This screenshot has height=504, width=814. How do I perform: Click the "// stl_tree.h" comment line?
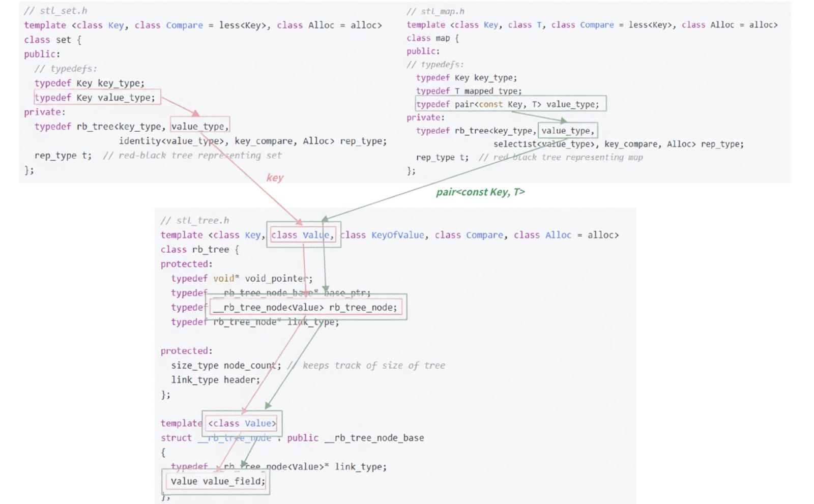point(195,220)
